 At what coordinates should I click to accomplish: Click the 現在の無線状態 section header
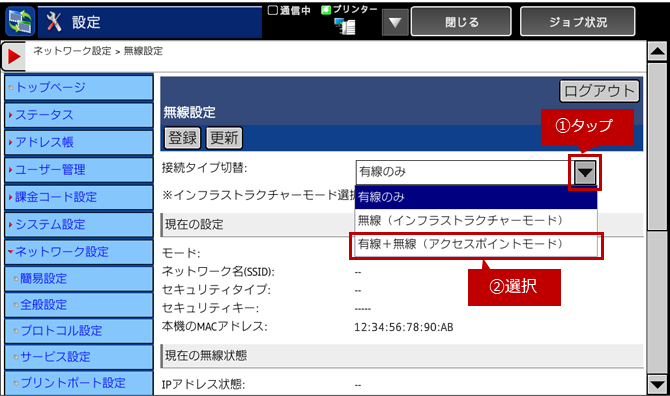(x=402, y=356)
